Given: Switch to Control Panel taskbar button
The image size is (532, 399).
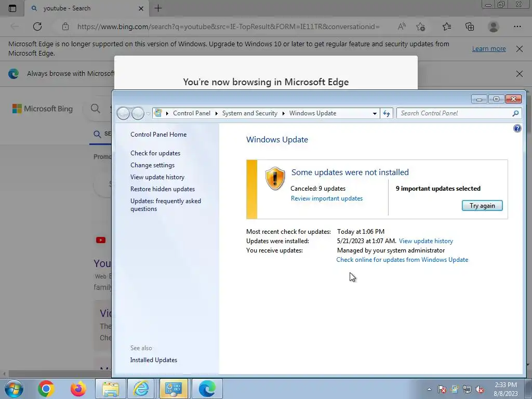Looking at the screenshot, I should pos(174,389).
